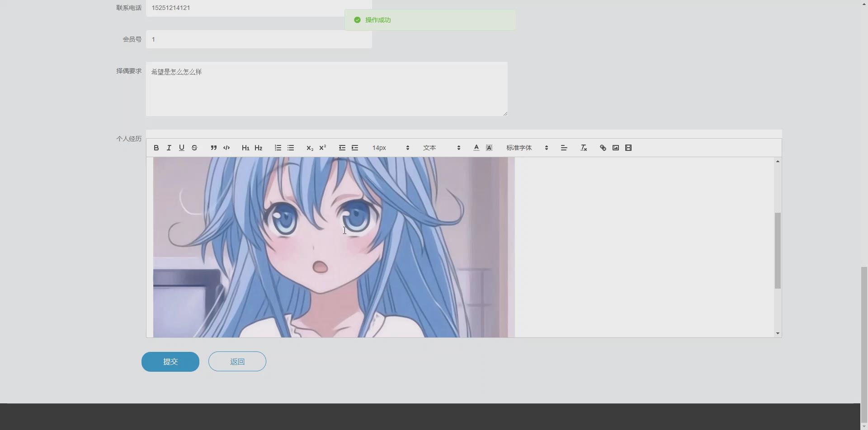This screenshot has width=868, height=430.
Task: Click into the 择偶要求 textarea
Action: point(326,89)
